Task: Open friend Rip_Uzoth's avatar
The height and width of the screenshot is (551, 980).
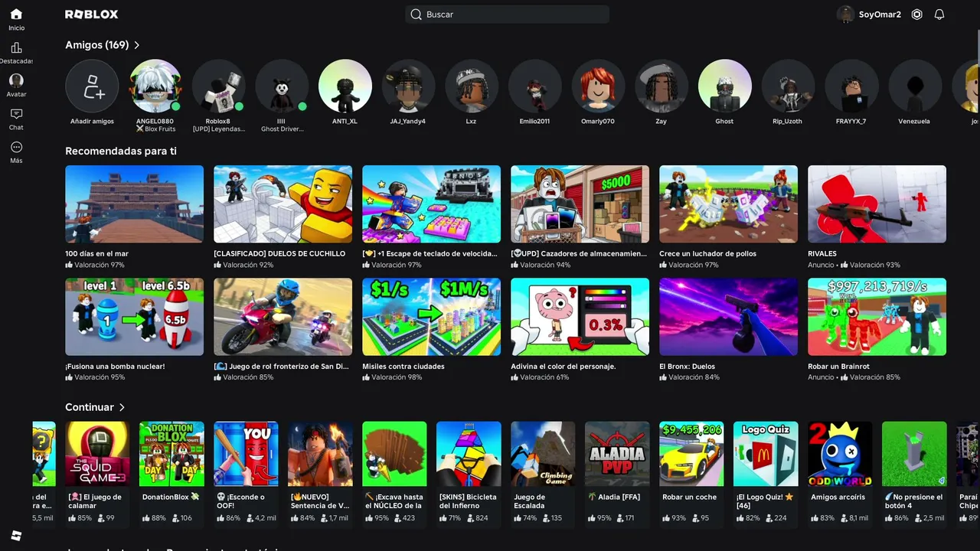Action: coord(788,86)
